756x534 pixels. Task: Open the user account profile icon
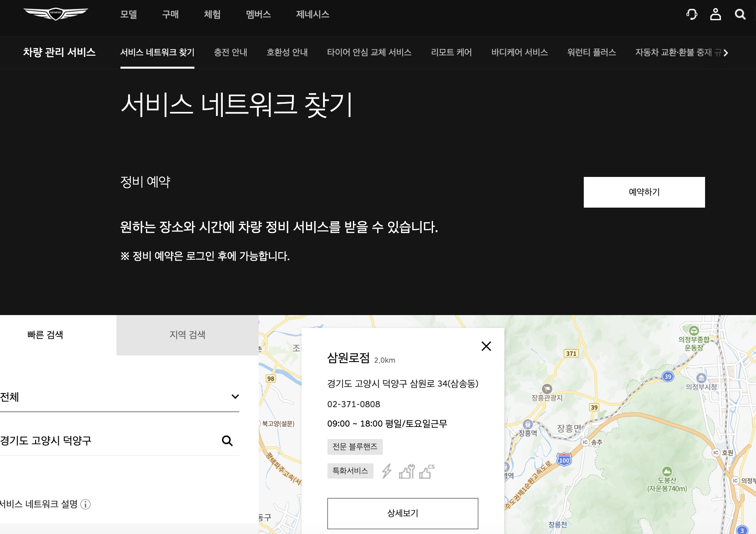click(716, 15)
